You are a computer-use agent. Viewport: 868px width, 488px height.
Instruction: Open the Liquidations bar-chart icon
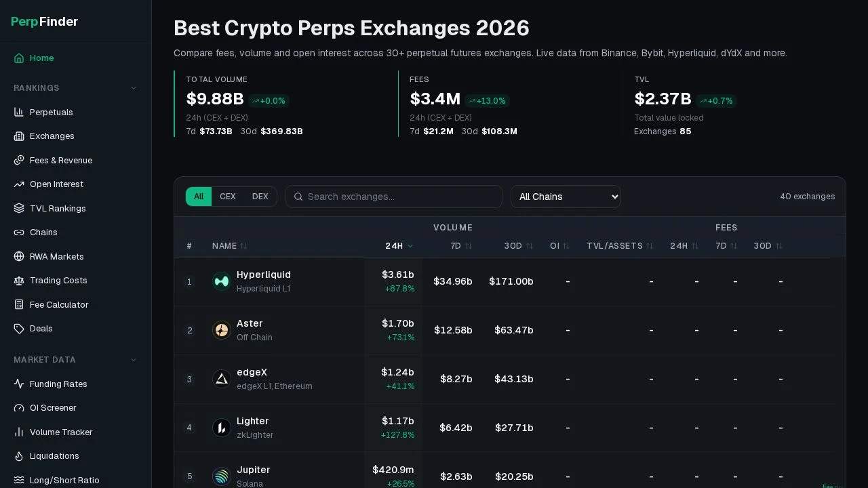20,456
